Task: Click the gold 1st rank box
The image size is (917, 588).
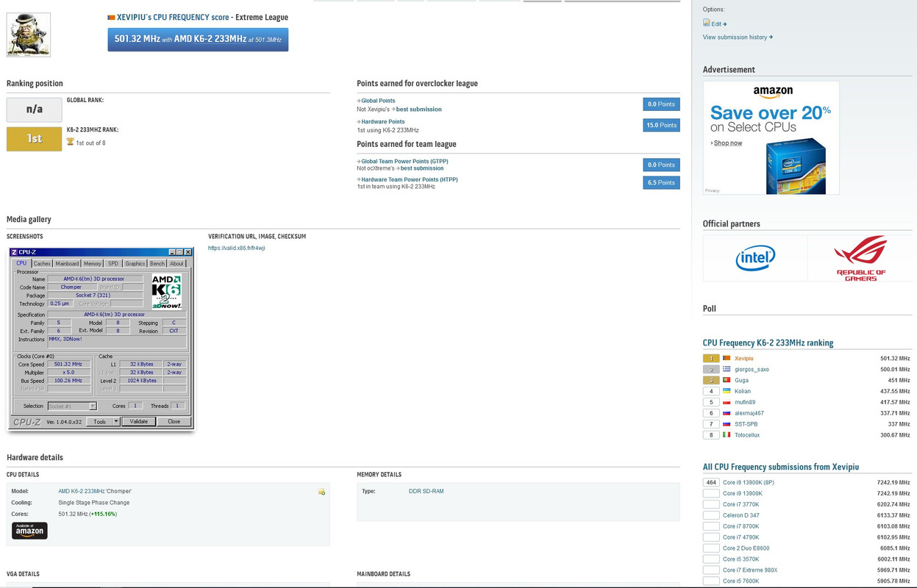Action: pyautogui.click(x=34, y=139)
